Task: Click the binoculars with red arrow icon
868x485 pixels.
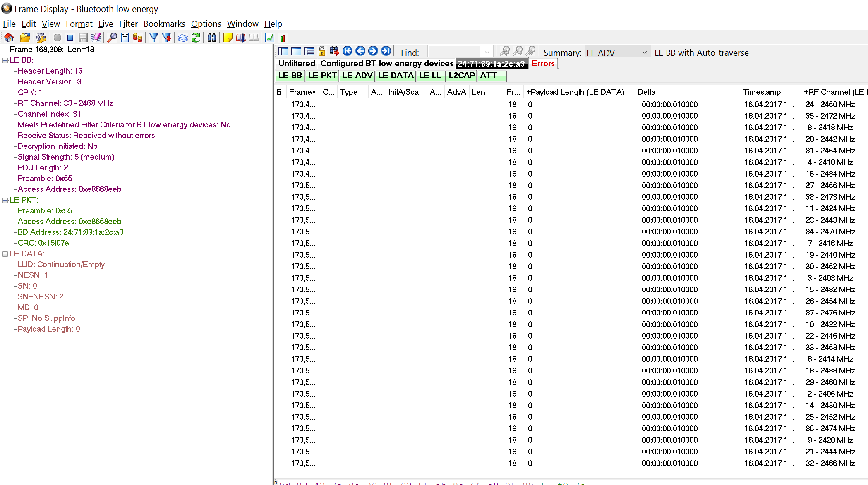Action: 334,51
